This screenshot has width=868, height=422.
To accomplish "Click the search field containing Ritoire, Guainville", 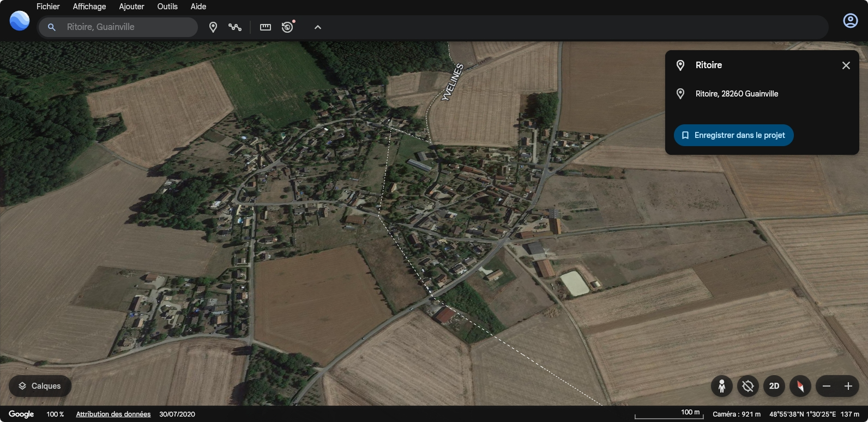I will pos(125,27).
